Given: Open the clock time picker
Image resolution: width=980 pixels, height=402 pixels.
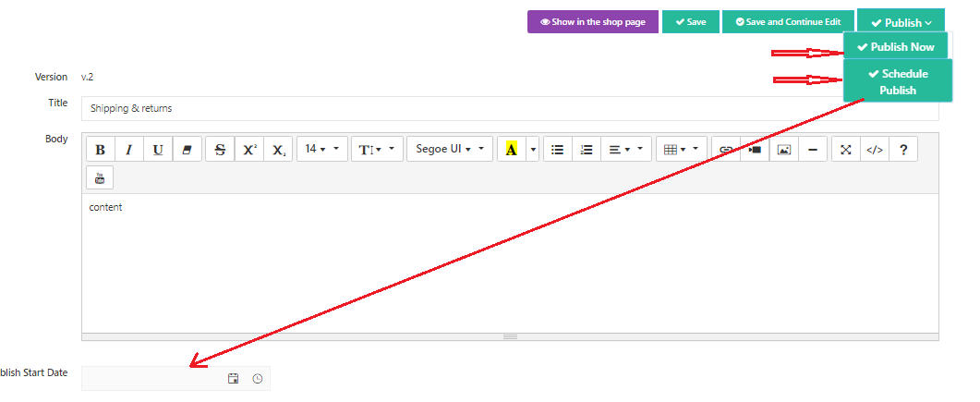Looking at the screenshot, I should 258,379.
